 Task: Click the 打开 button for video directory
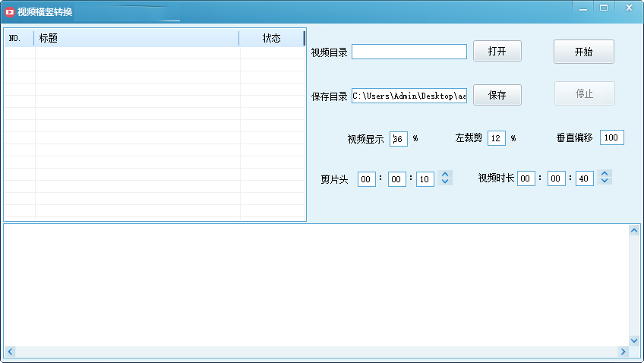click(x=497, y=51)
